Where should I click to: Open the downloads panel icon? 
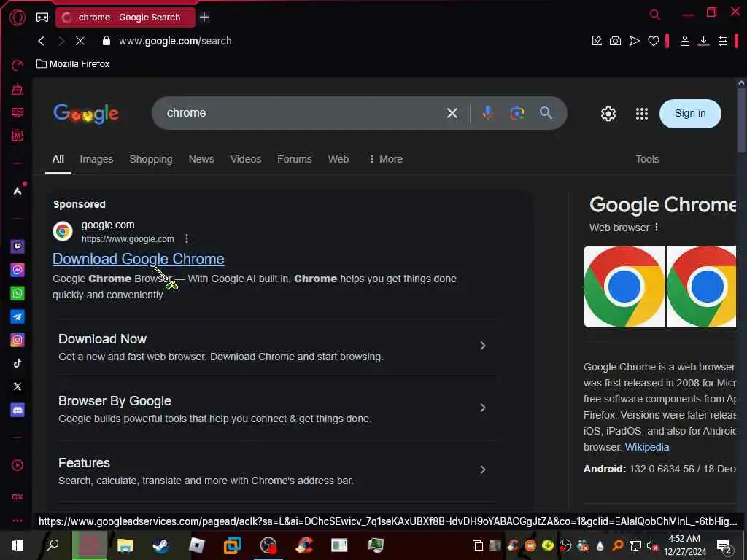(703, 41)
